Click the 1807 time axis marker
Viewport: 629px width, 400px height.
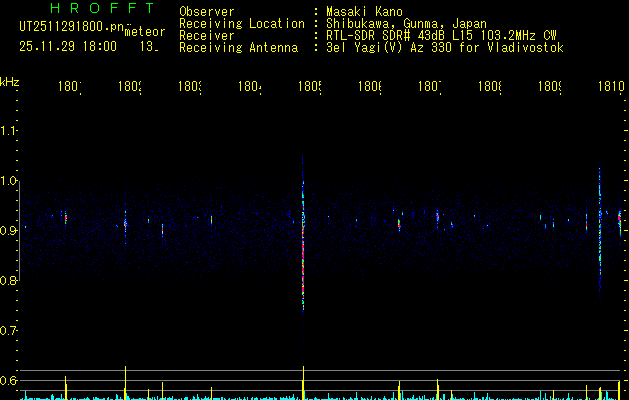click(430, 88)
